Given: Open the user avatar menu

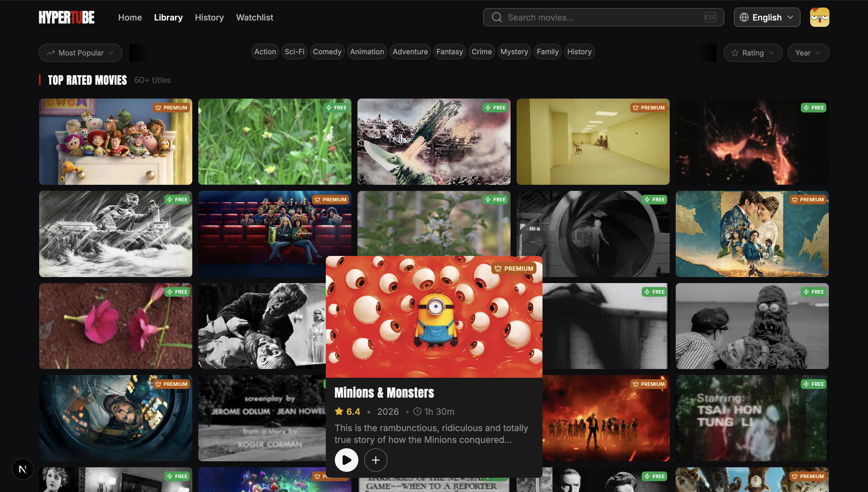Looking at the screenshot, I should 819,17.
